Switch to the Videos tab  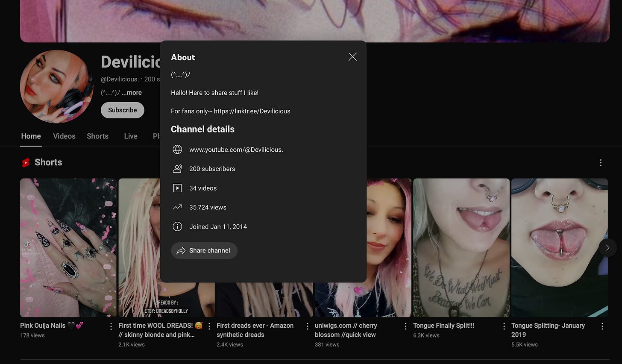[x=64, y=136]
